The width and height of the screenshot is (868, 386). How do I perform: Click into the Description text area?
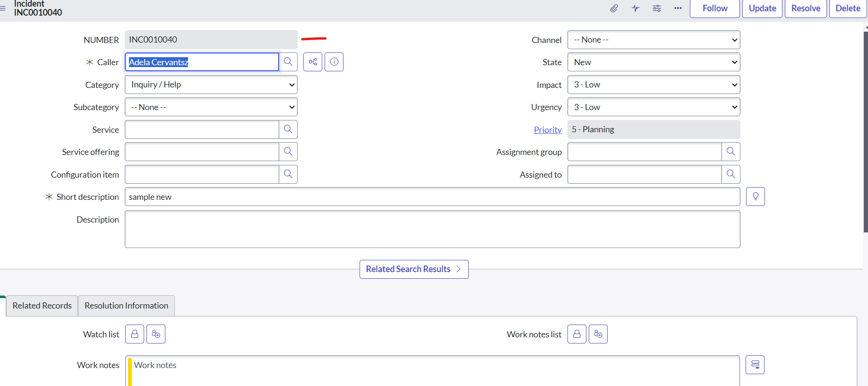tap(432, 229)
